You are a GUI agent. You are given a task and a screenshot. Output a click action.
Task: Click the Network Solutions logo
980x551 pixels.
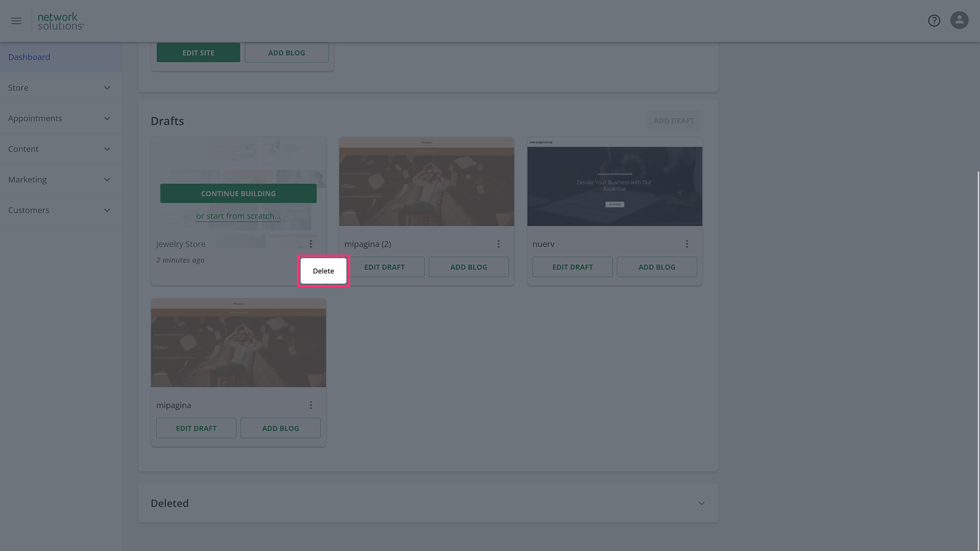click(60, 21)
